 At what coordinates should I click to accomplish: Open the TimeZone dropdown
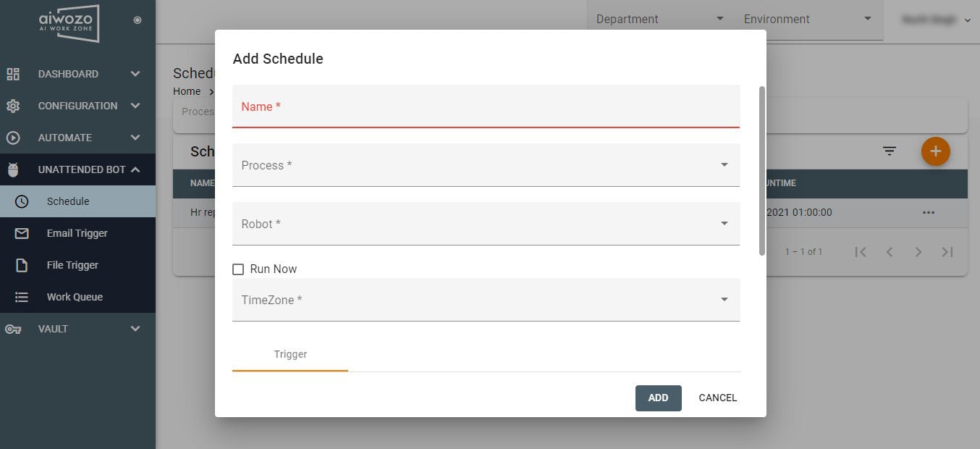486,300
